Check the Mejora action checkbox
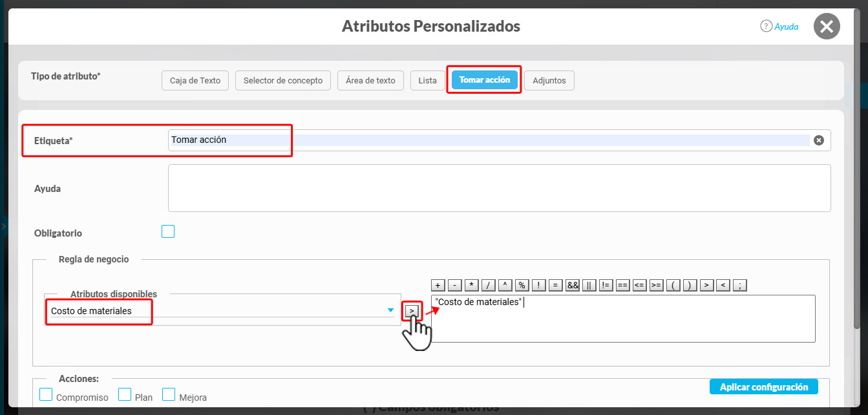 (x=169, y=394)
